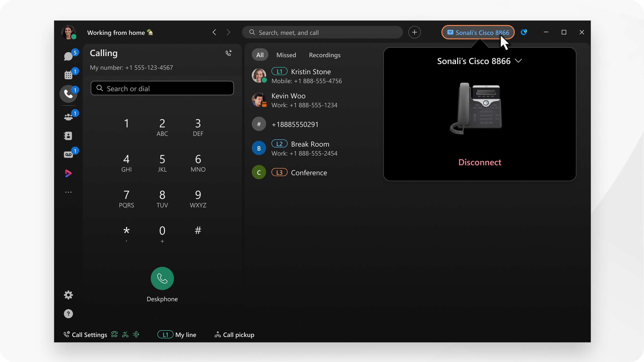
Task: Open the Vidcast play icon in sidebar
Action: [x=68, y=173]
